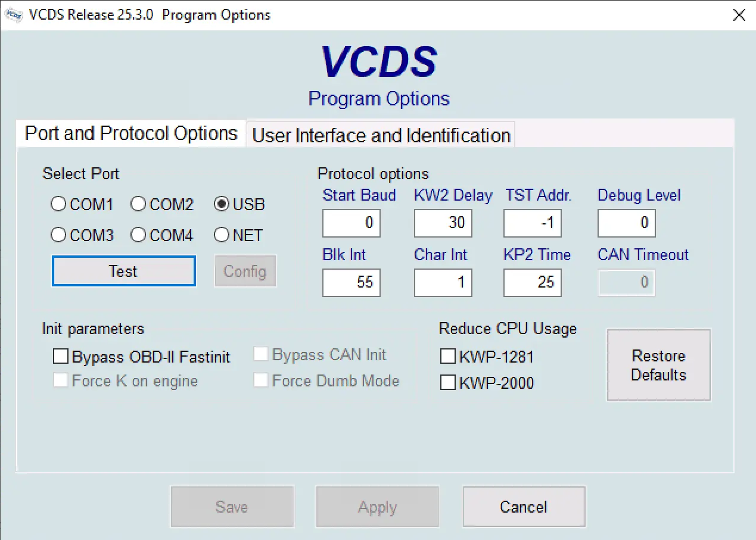Click the large VCDS logo title

coord(379,62)
